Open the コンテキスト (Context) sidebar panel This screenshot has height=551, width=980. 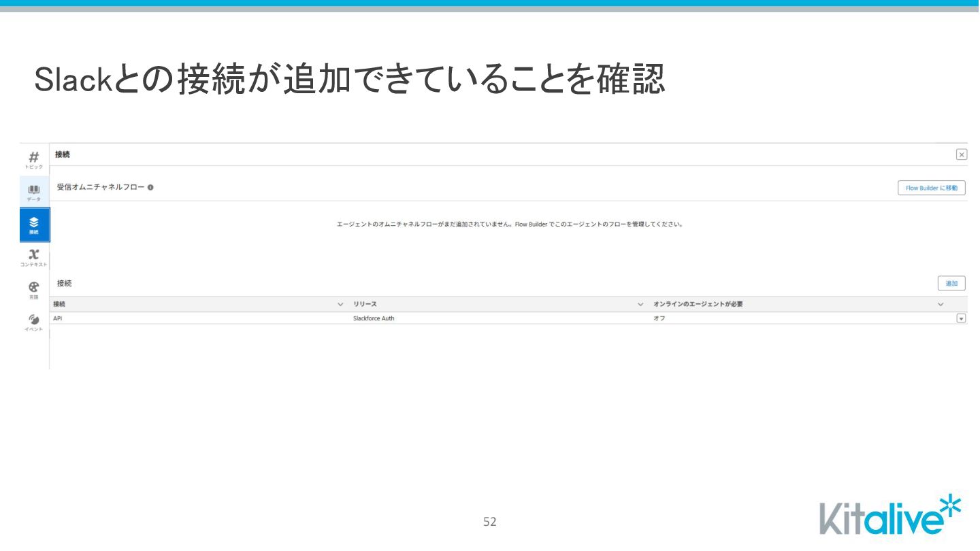(34, 258)
